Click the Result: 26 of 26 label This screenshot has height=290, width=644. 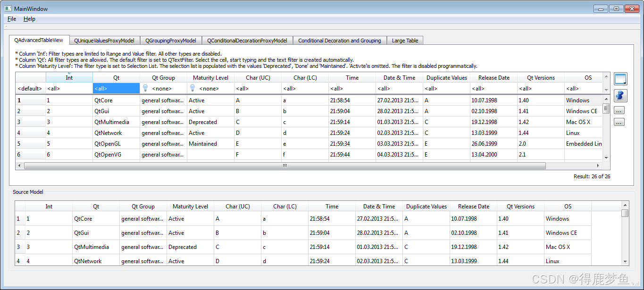click(x=592, y=176)
